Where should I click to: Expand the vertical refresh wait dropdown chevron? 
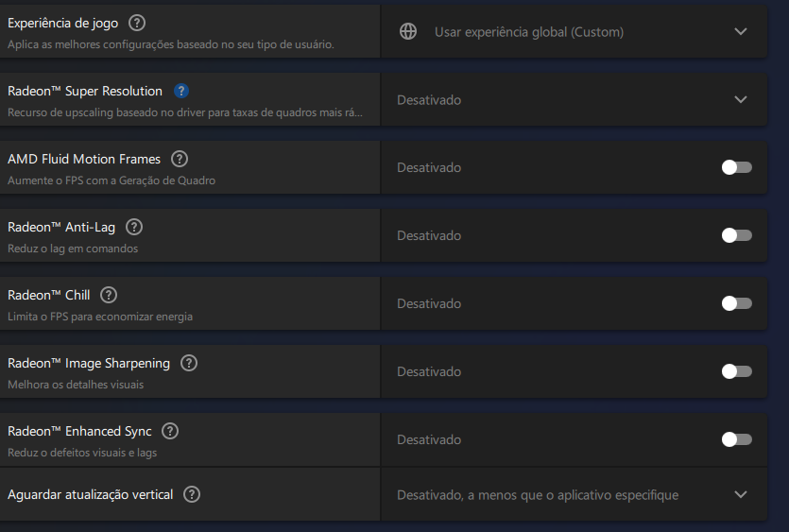click(x=740, y=494)
